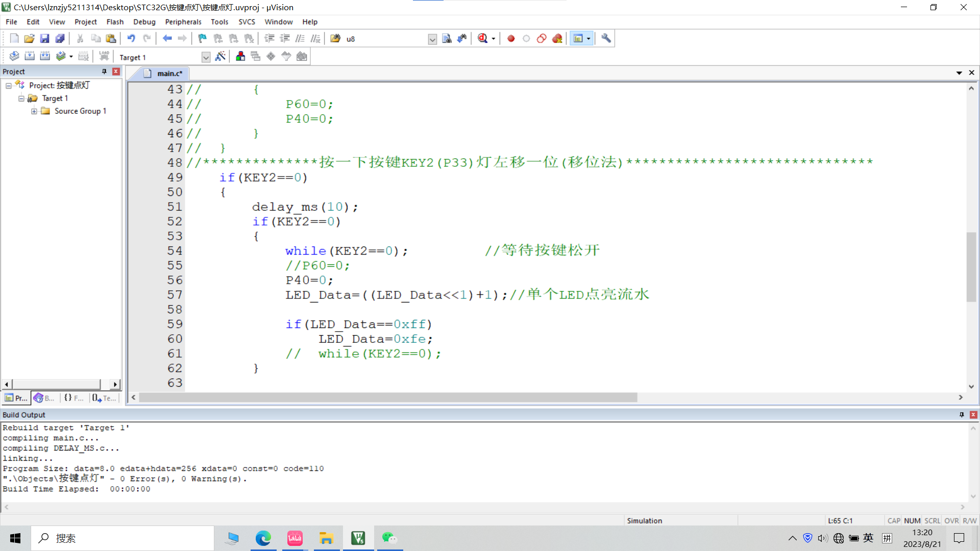Open WeChat from taskbar
Image resolution: width=980 pixels, height=551 pixels.
coord(389,538)
